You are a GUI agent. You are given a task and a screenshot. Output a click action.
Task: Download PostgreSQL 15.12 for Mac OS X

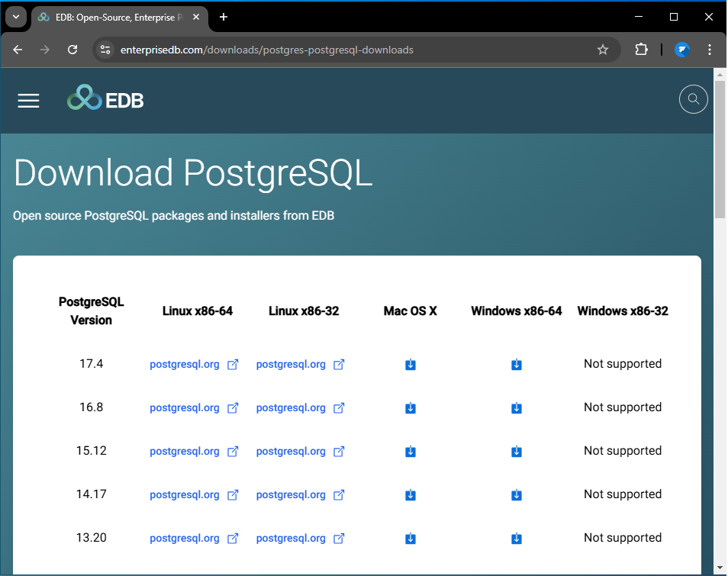(x=411, y=452)
